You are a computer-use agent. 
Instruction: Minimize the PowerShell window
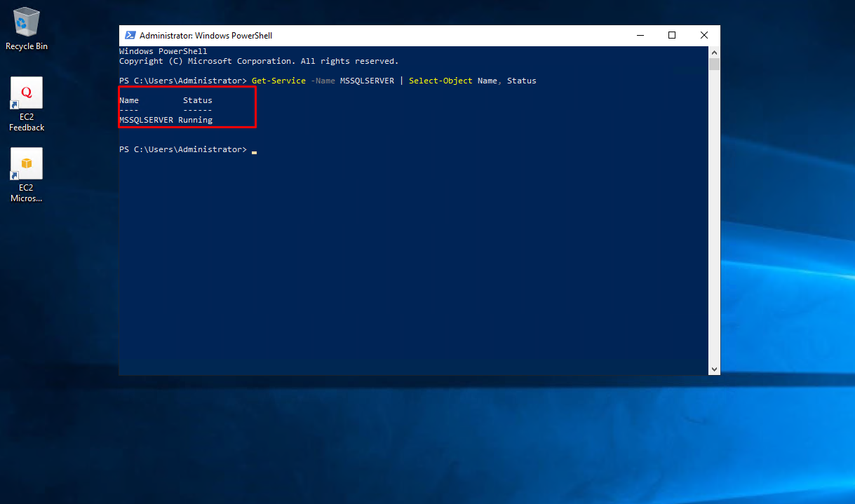point(640,36)
